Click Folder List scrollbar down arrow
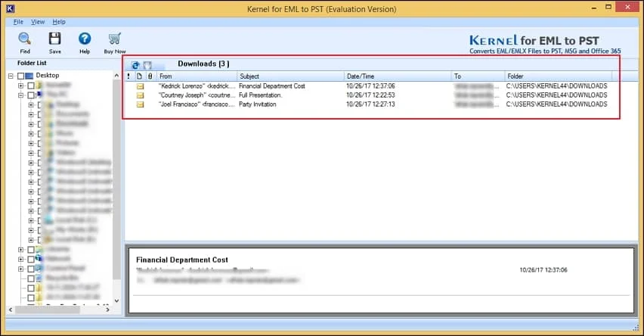644x336 pixels. pos(116,300)
